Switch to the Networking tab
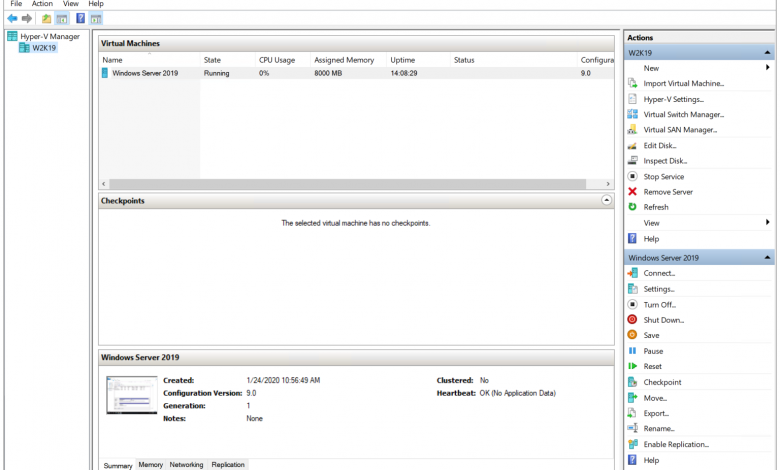Image resolution: width=780 pixels, height=470 pixels. (186, 465)
